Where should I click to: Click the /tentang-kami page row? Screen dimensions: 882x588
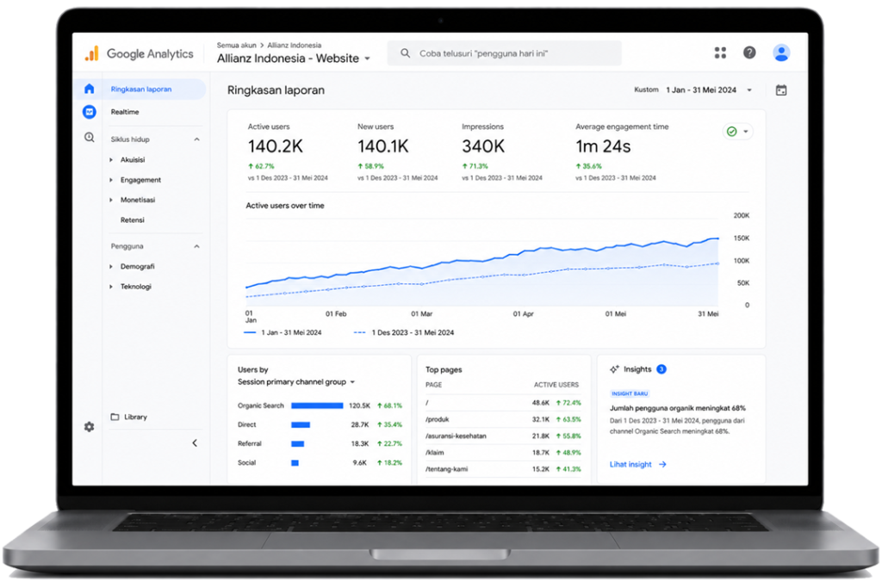click(x=503, y=469)
